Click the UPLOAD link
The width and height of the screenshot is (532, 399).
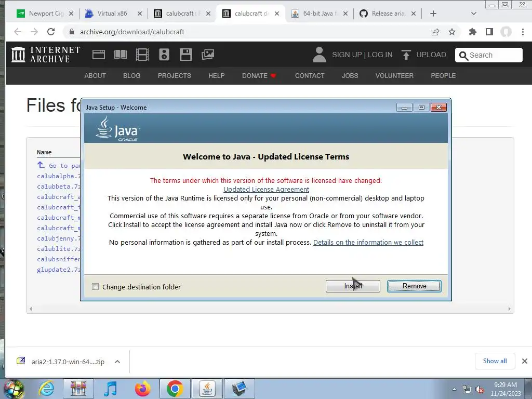tap(424, 55)
